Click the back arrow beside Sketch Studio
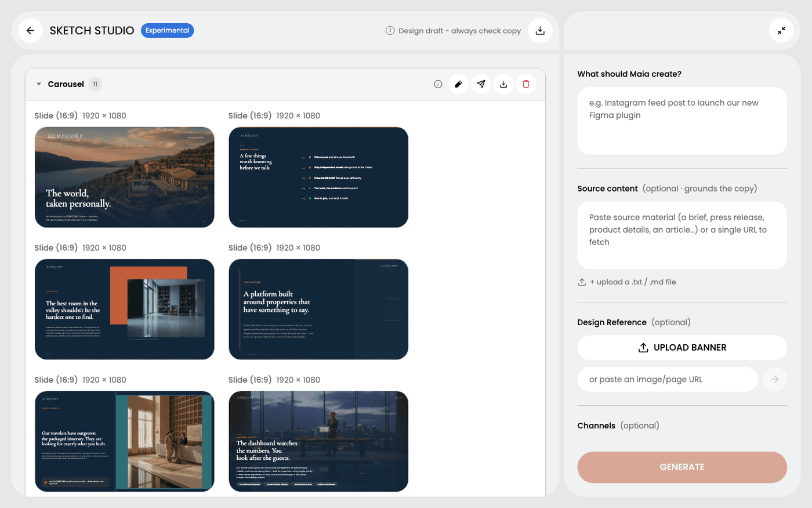This screenshot has height=508, width=812. [x=30, y=31]
